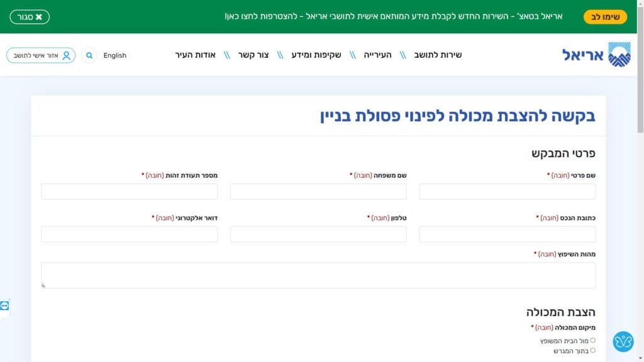Open the שירות לתושב menu

point(438,55)
